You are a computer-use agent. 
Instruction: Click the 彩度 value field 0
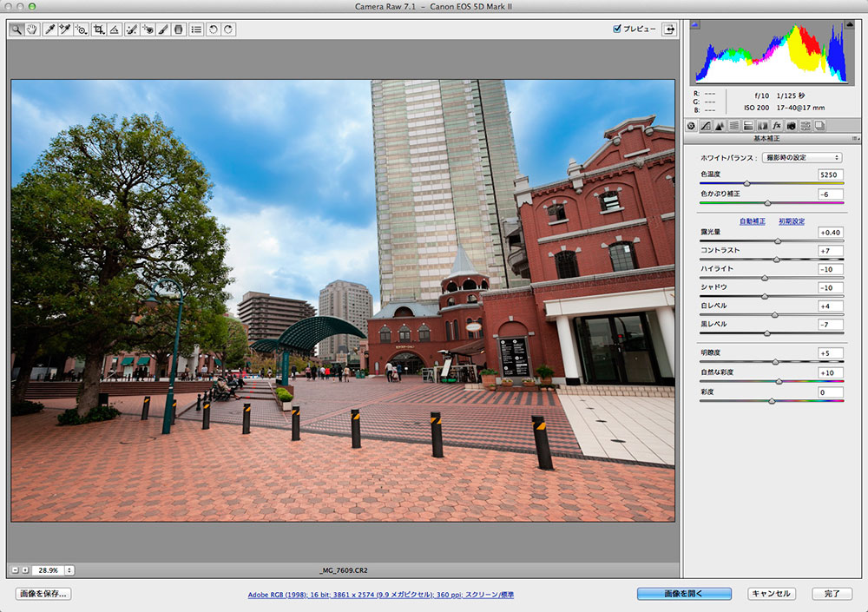tap(831, 392)
